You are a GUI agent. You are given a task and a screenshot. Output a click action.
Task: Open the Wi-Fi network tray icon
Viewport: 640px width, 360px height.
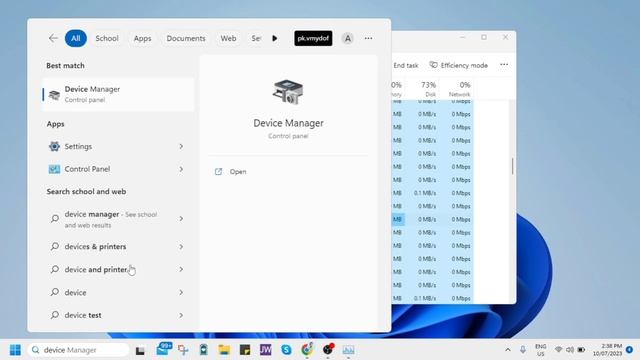tap(558, 350)
